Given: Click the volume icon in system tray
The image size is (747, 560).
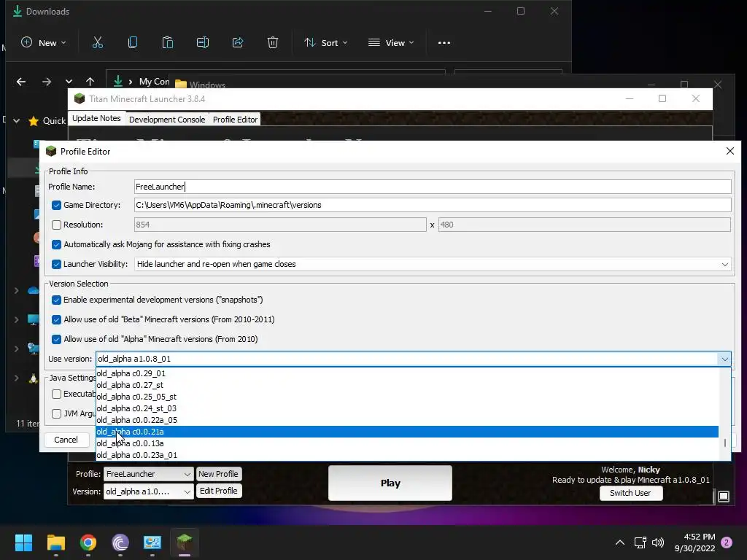Looking at the screenshot, I should [658, 542].
